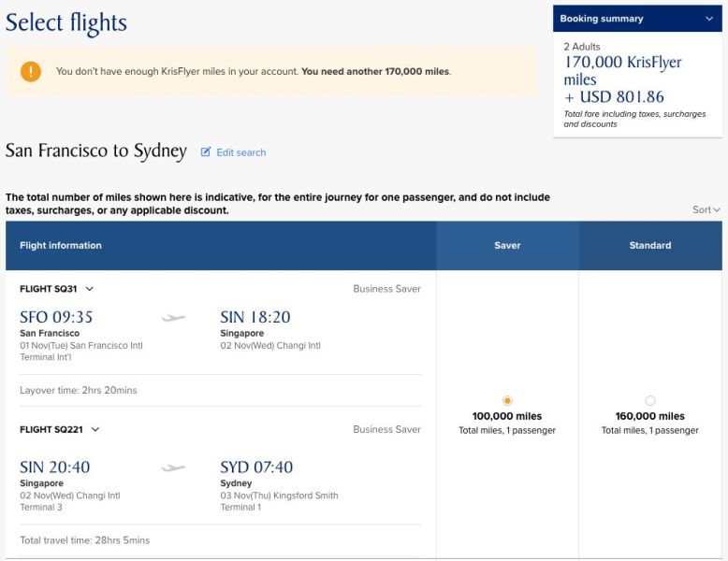
Task: Click airplane icon between SIN and SYD
Action: tap(173, 467)
